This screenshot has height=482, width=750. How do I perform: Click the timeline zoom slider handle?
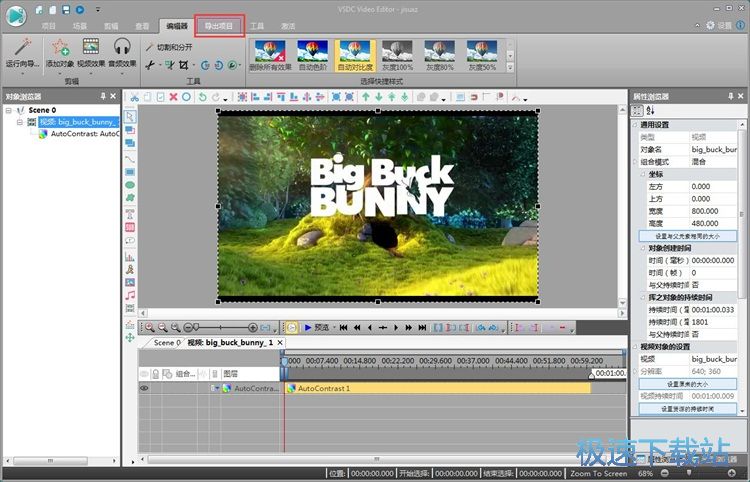tap(195, 328)
